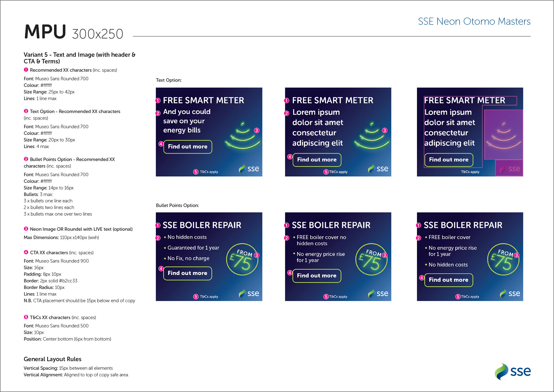Click neon wifi image in 'save on your energy bills' banner
The image size is (554, 392).
click(x=242, y=135)
